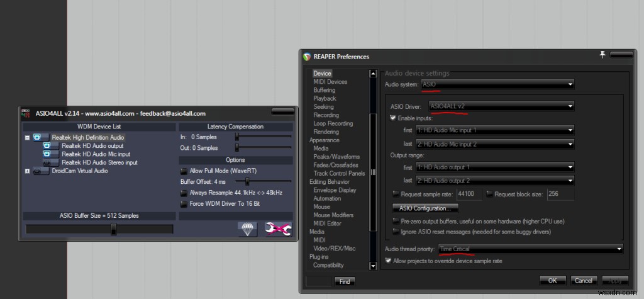The image size is (644, 299).
Task: Click the In latency compensation slider handle
Action: (x=237, y=137)
